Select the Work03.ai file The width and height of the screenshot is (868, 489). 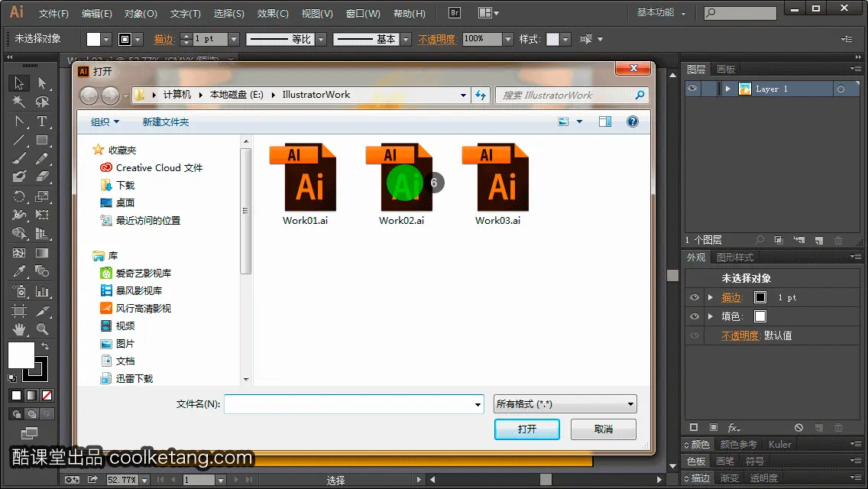(497, 184)
